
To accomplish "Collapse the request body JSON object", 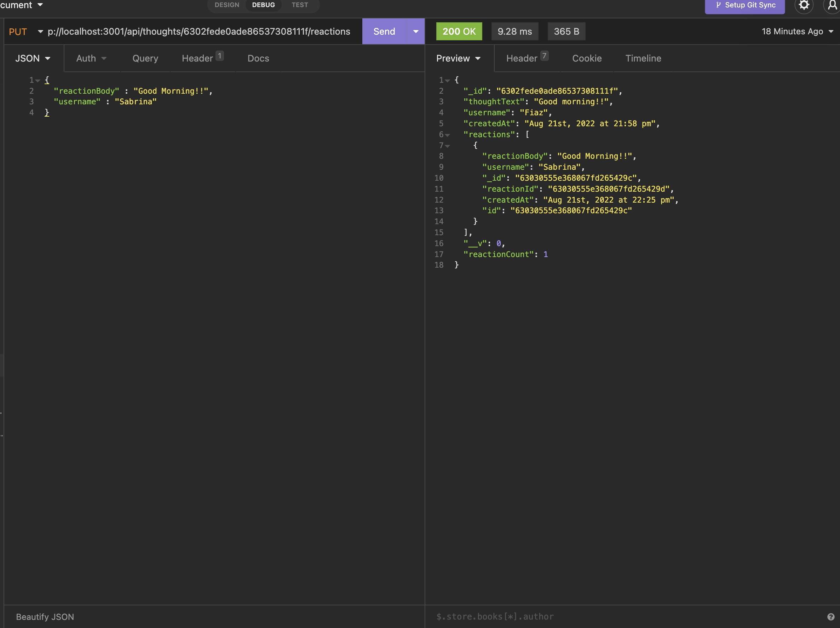I will 38,80.
